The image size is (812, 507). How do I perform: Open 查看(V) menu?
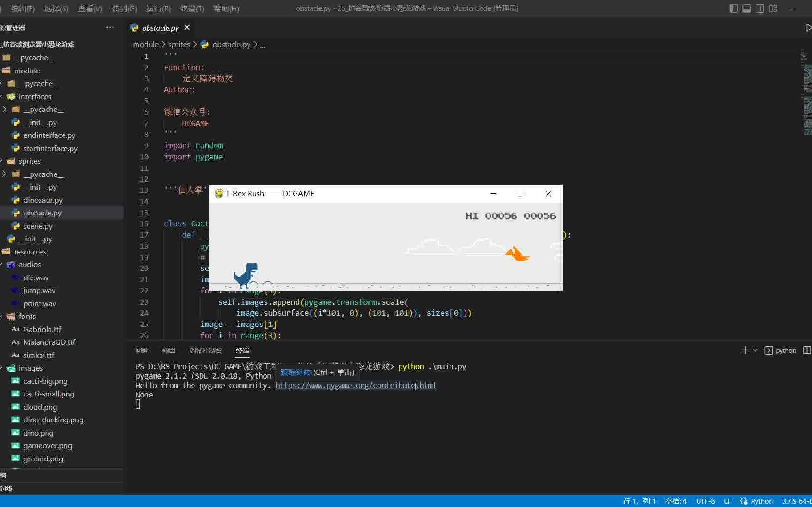tap(90, 8)
